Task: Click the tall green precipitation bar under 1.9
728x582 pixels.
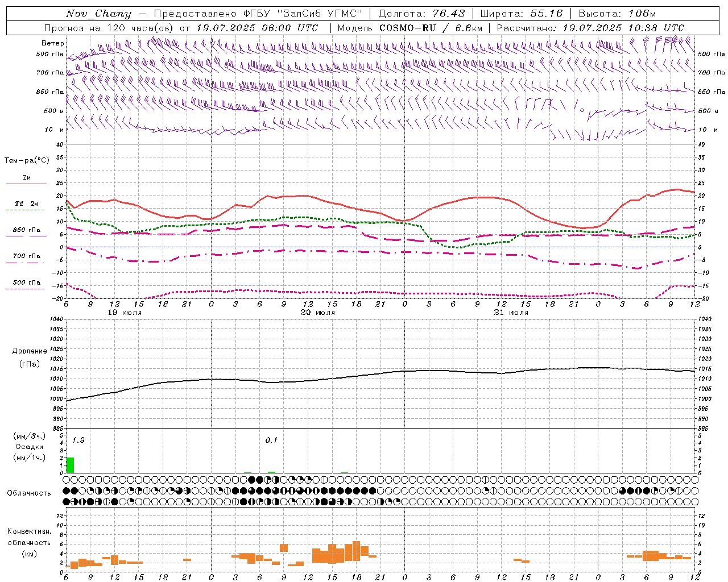Action: tap(71, 465)
